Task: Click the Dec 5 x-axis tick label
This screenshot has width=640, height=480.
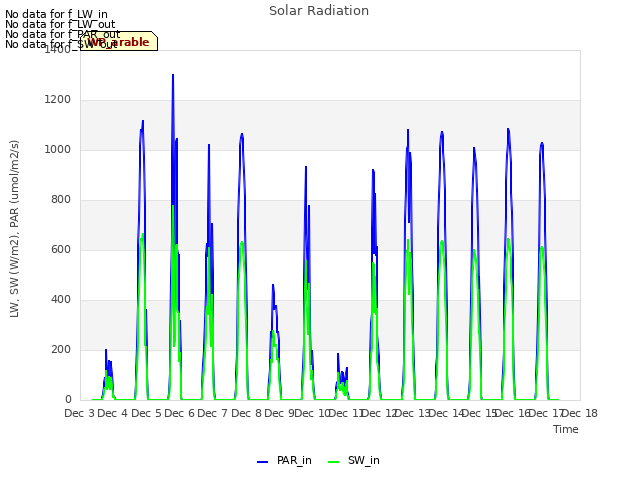Action: (146, 413)
